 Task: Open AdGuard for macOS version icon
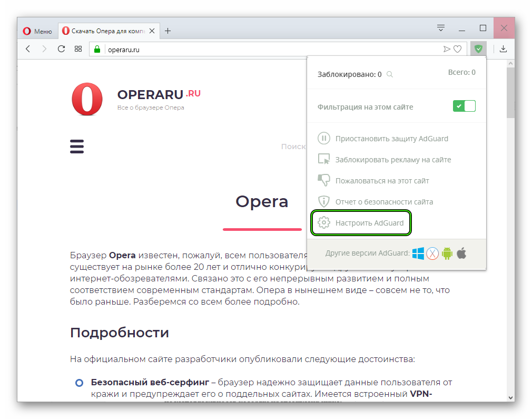coord(432,254)
